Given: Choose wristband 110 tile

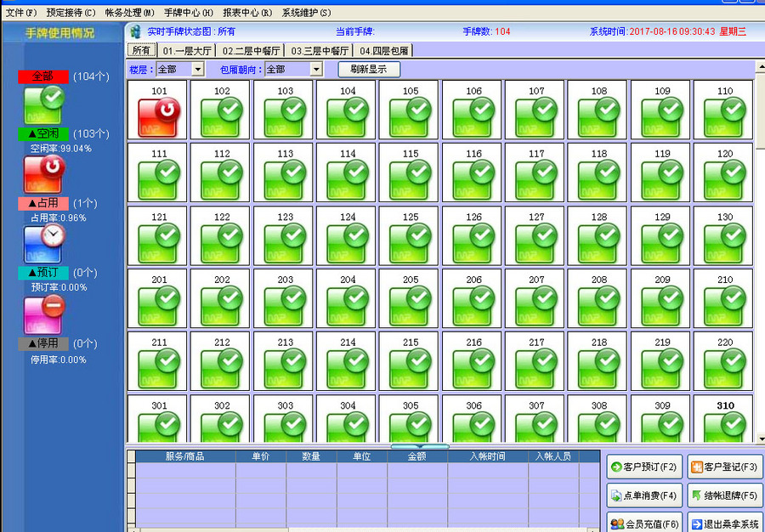Looking at the screenshot, I should [723, 110].
